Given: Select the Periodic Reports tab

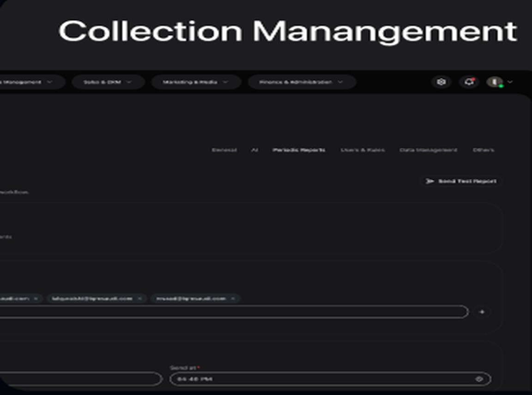Looking at the screenshot, I should coord(299,150).
